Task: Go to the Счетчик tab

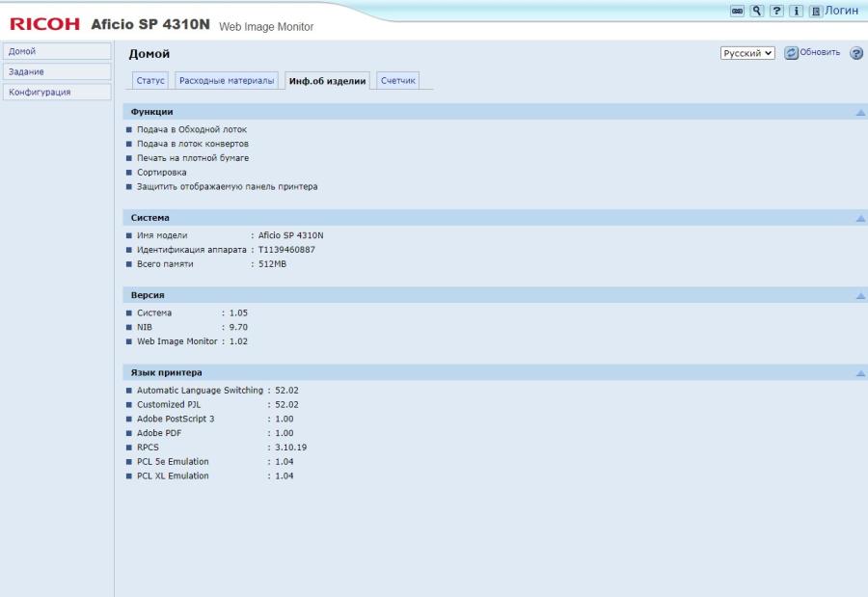Action: click(x=397, y=80)
